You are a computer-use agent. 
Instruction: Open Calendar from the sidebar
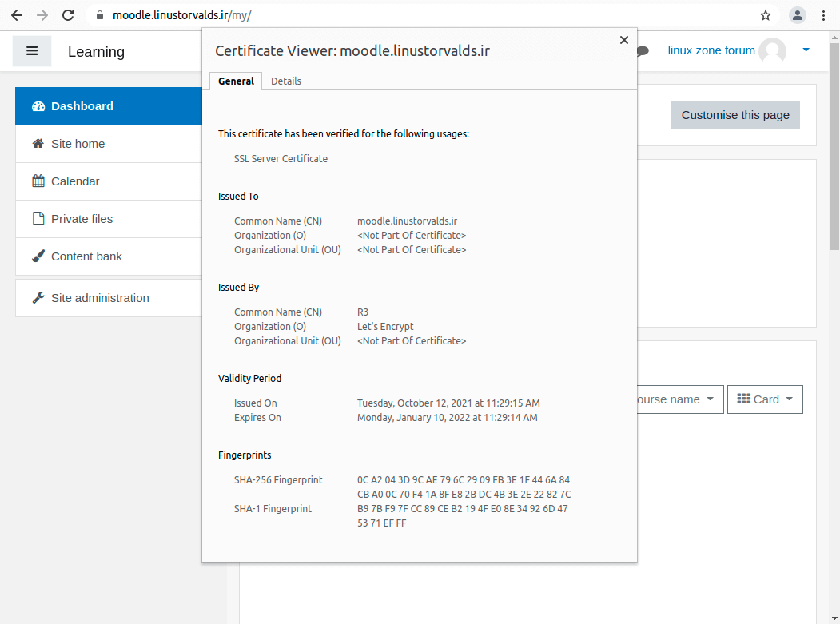point(109,181)
